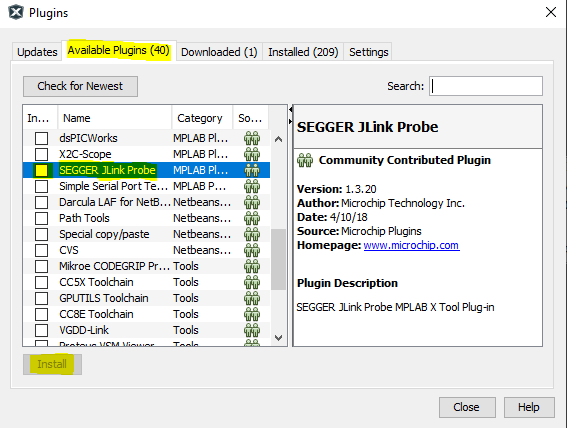Open the Downloaded (1) tab
The image size is (567, 428).
[x=219, y=52]
